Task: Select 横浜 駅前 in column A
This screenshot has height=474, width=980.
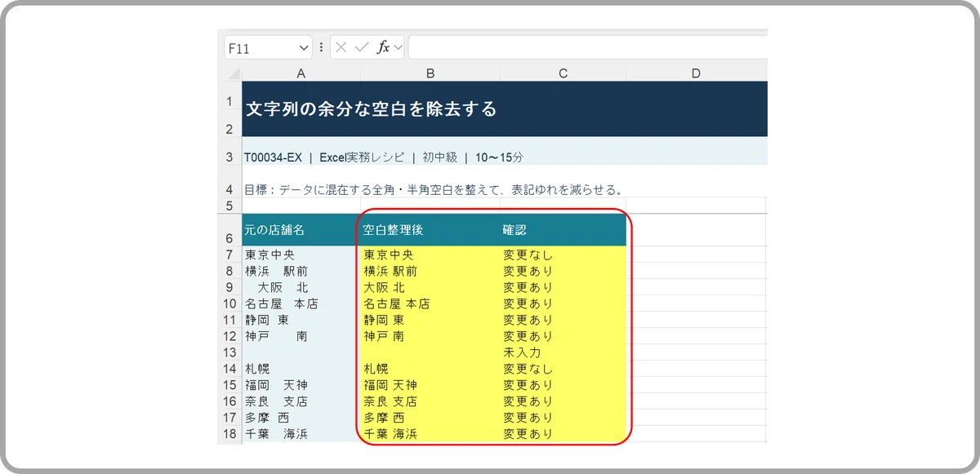Action: click(301, 271)
